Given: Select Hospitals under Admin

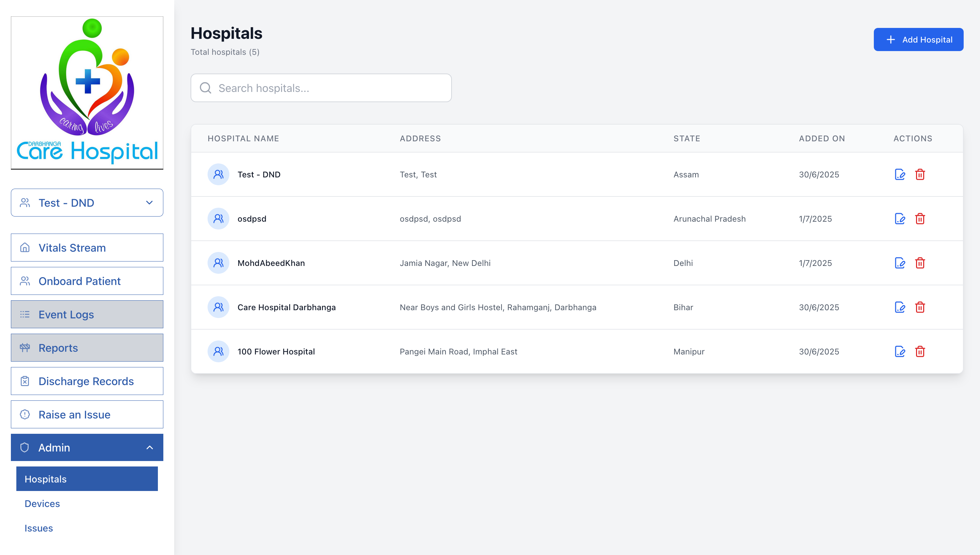Looking at the screenshot, I should tap(87, 479).
